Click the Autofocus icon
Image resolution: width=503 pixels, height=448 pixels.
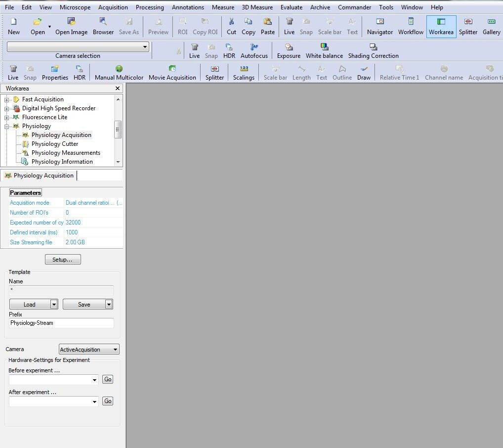tap(254, 50)
